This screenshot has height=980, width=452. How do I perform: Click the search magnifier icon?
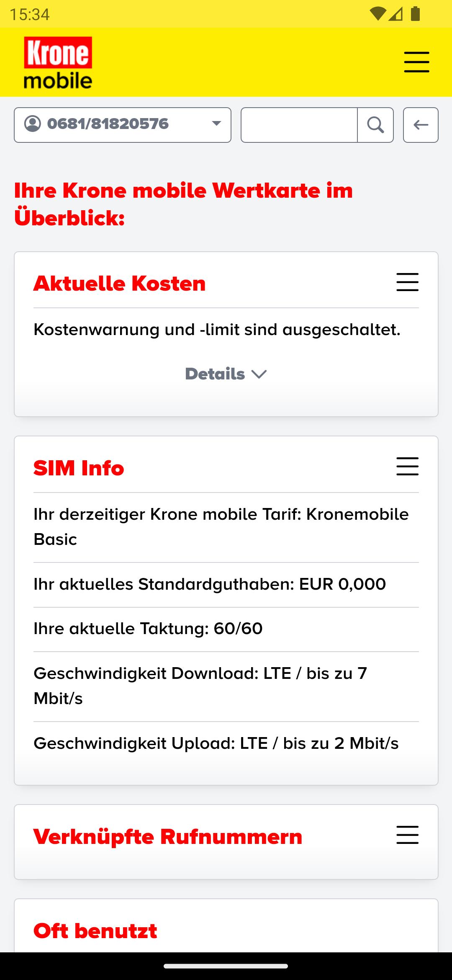click(x=375, y=125)
